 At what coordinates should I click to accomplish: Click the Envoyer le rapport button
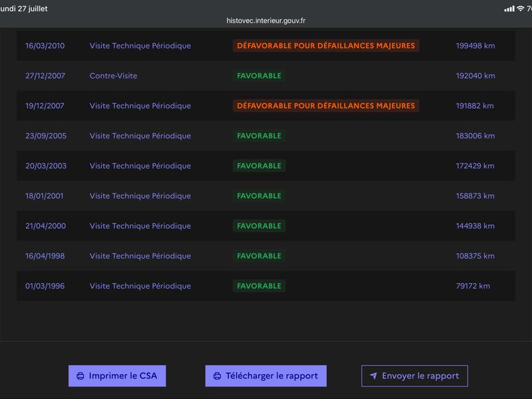pyautogui.click(x=414, y=376)
